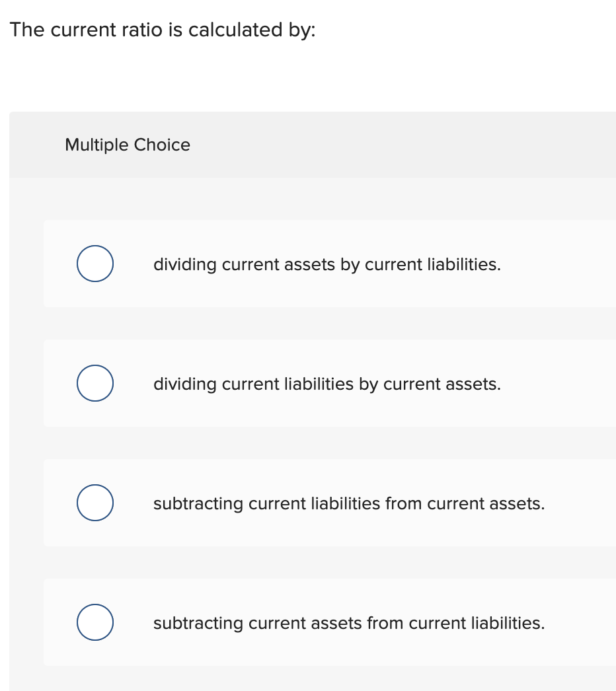The image size is (616, 691).
Task: Select radio button for dividing assets by liabilities
Action: click(x=95, y=264)
